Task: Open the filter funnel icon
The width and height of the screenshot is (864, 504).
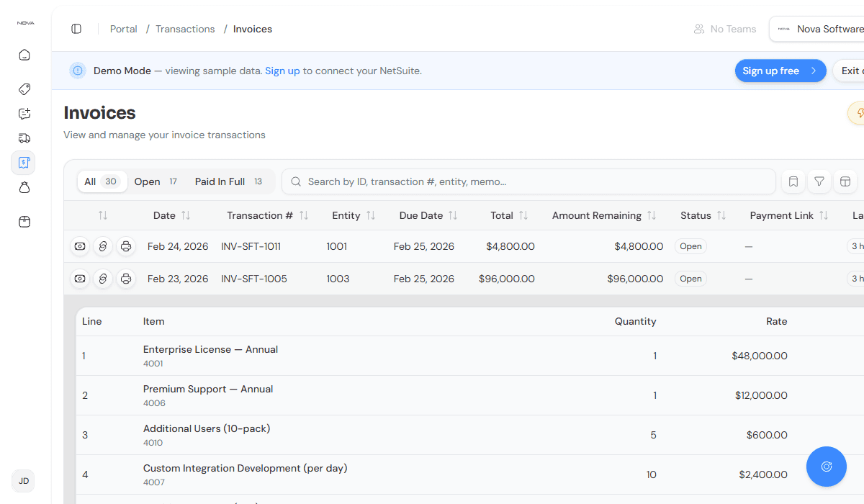Action: [819, 181]
